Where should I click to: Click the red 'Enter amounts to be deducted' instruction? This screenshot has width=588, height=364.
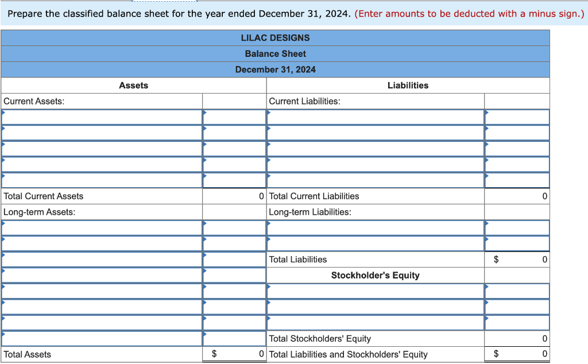click(469, 14)
